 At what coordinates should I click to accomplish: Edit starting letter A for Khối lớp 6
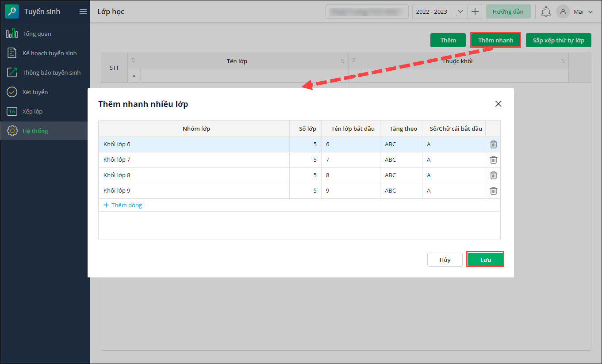point(454,144)
